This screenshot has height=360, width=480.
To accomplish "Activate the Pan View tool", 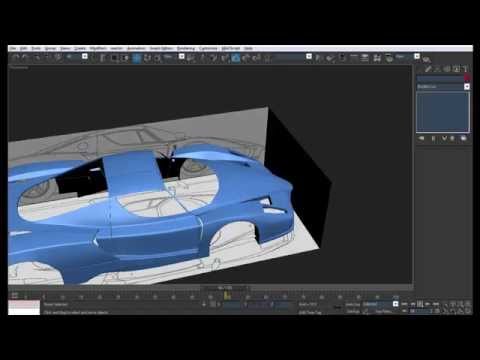I will pos(453,311).
